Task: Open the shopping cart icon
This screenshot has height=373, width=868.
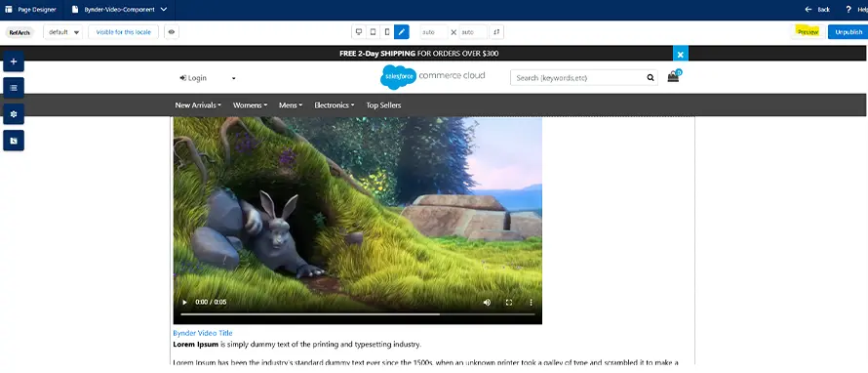Action: point(674,76)
